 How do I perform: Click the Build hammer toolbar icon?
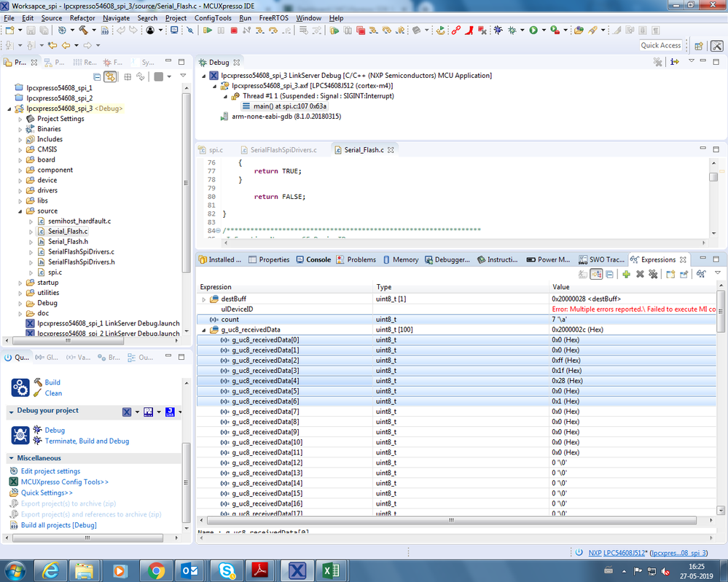click(84, 30)
